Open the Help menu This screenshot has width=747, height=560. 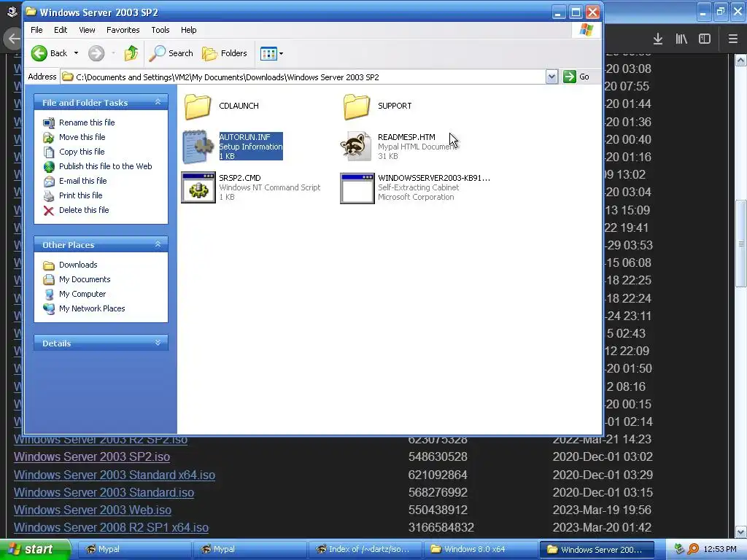coord(189,30)
